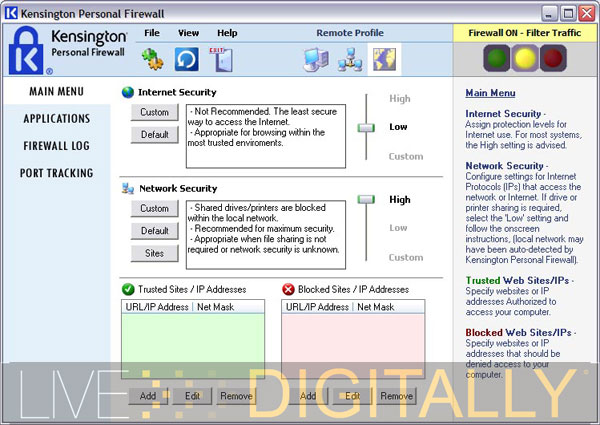Select the world map profile icon
Image resolution: width=600 pixels, height=425 pixels.
coord(383,60)
